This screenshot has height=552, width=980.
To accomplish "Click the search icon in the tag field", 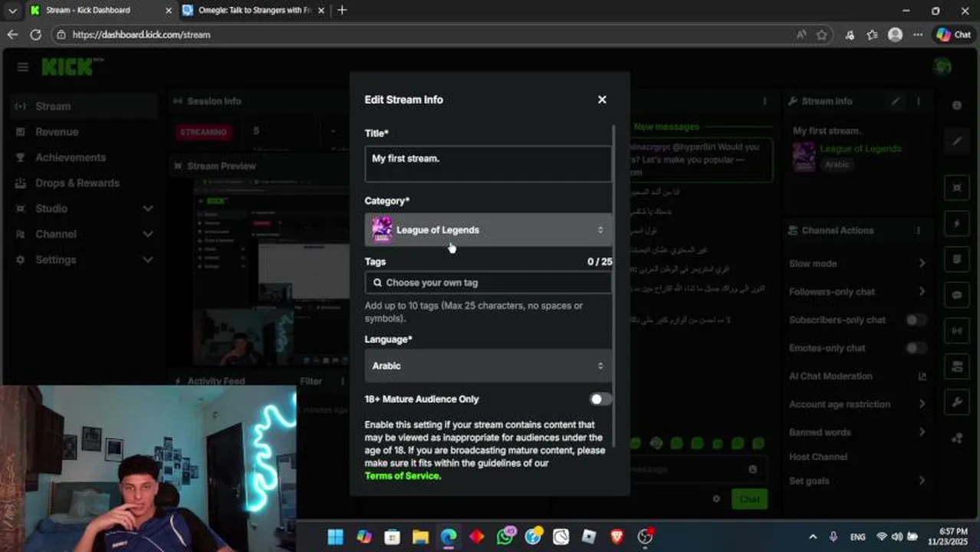I will pos(377,283).
